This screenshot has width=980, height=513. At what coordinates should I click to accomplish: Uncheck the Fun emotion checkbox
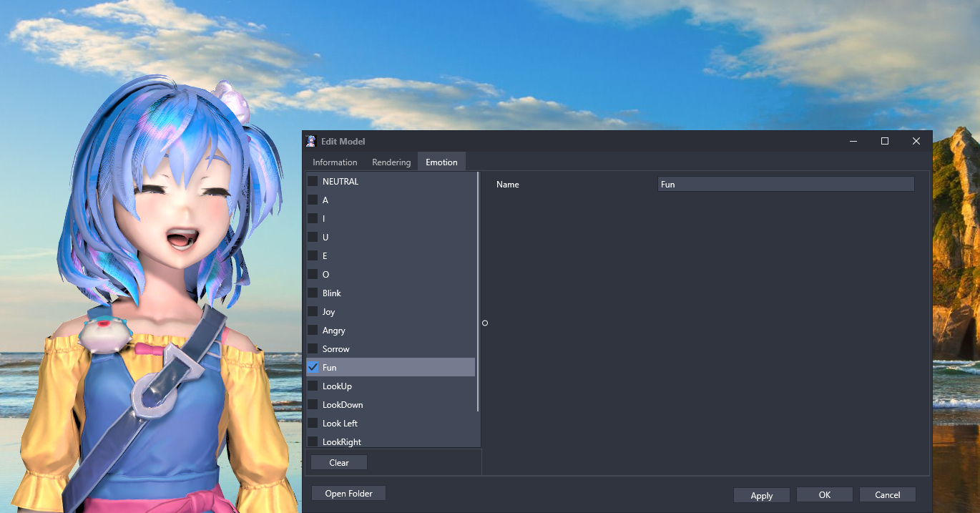pyautogui.click(x=313, y=368)
